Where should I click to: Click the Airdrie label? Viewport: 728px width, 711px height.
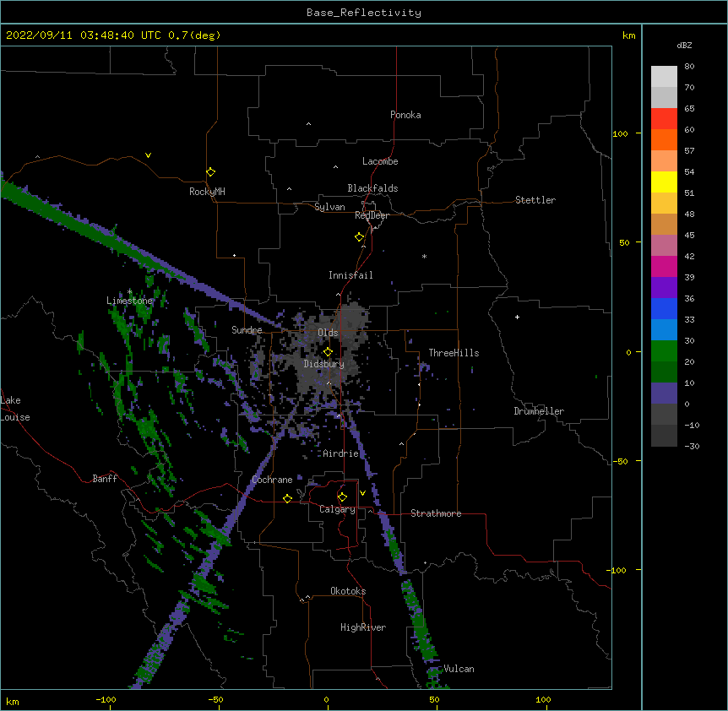click(341, 453)
